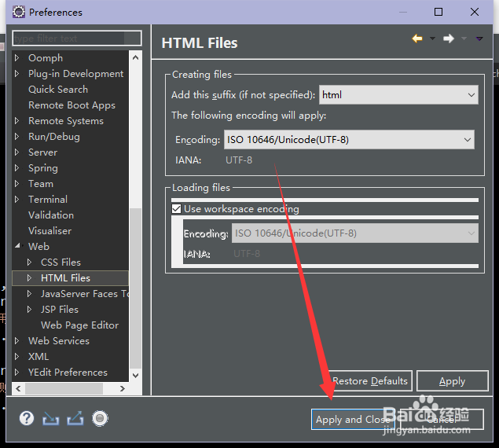The height and width of the screenshot is (448, 499).
Task: Click the Restore Defaults button
Action: pyautogui.click(x=370, y=381)
